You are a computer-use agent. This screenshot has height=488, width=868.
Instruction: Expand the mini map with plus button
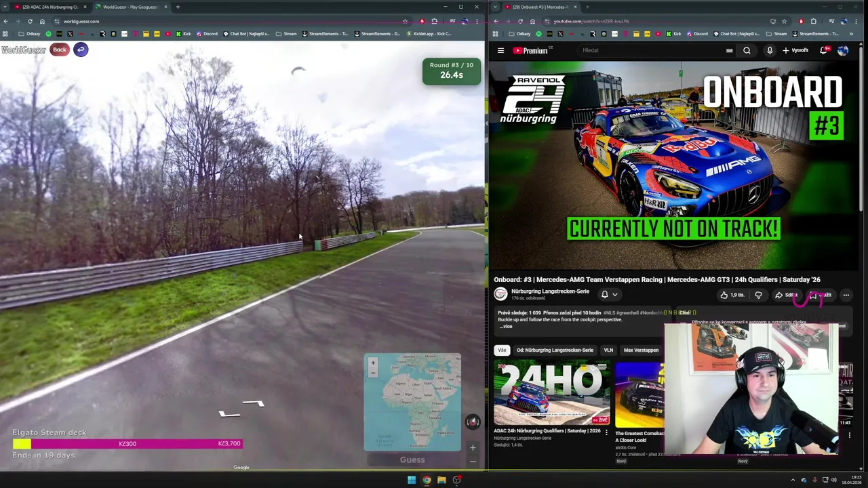coord(473,447)
